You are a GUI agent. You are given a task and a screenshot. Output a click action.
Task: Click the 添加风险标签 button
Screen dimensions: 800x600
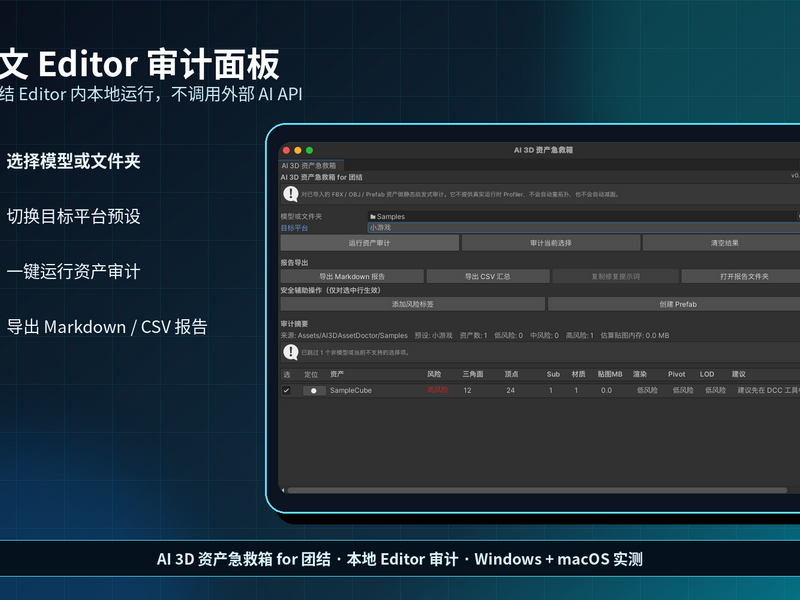[x=412, y=304]
